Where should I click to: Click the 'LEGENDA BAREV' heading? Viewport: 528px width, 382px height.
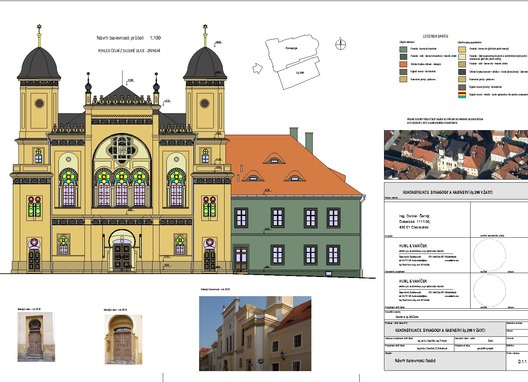point(436,36)
